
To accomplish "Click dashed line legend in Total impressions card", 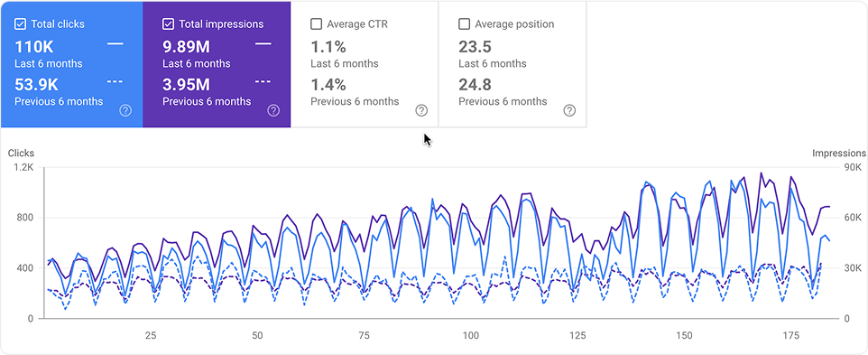I will [x=263, y=81].
